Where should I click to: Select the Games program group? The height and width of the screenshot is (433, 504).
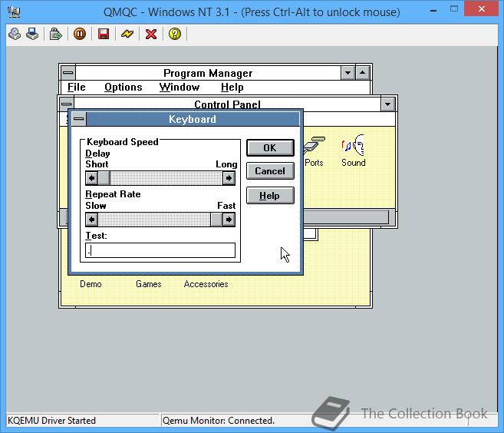point(149,284)
